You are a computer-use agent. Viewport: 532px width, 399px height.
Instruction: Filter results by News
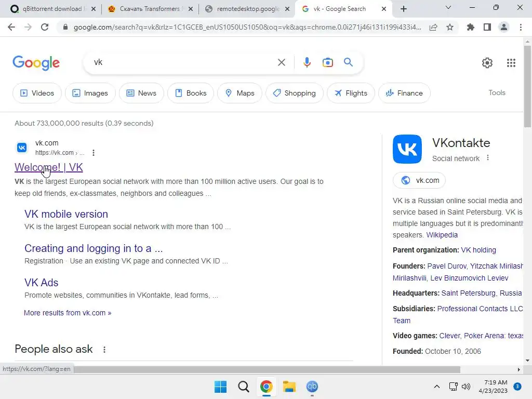coord(141,93)
